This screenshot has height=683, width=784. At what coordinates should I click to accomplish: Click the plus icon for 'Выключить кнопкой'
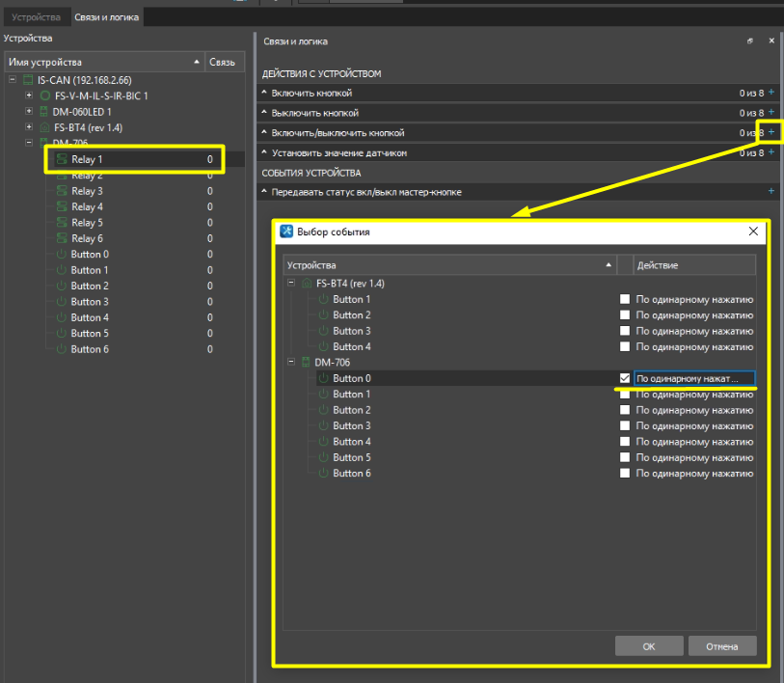click(x=770, y=113)
